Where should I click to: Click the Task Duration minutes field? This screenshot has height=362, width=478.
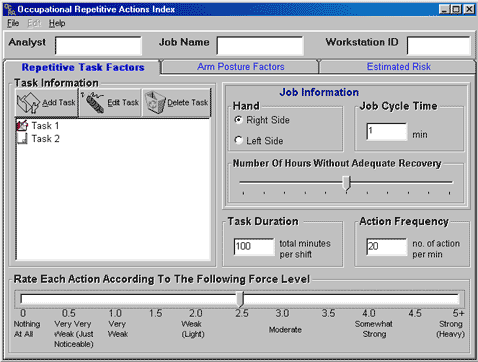pos(254,247)
